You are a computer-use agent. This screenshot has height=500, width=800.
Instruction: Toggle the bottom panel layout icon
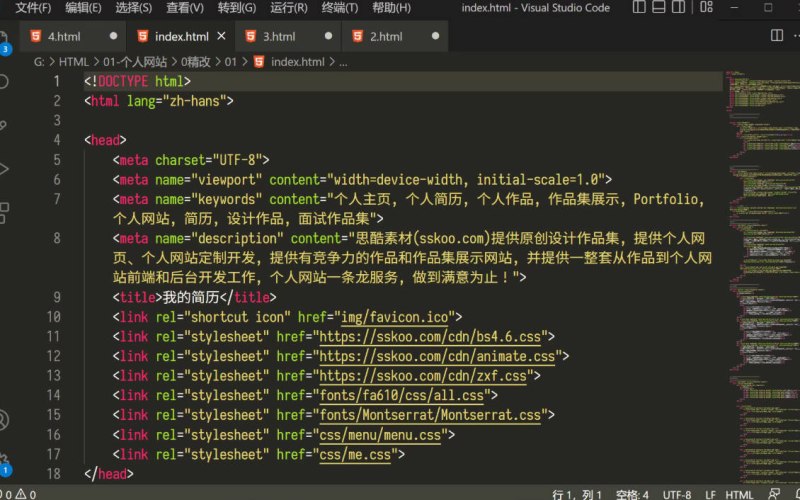(x=659, y=7)
